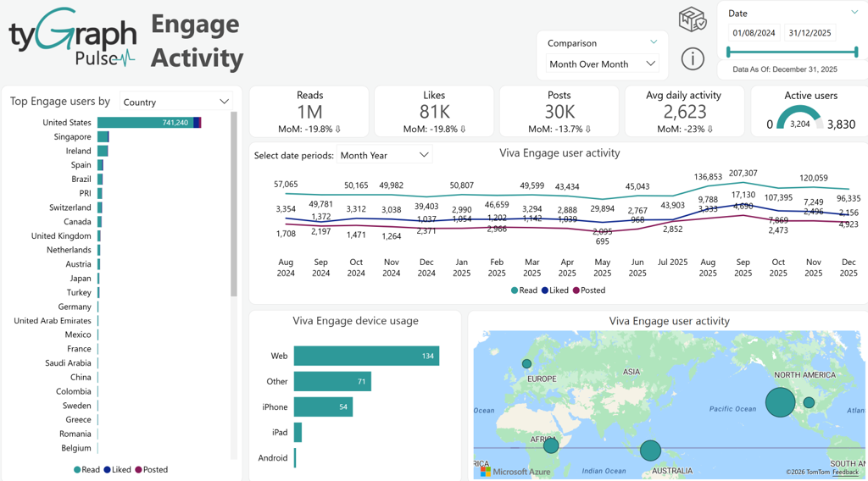Viewport: 868px width, 481px height.
Task: Select the iPad device bar
Action: click(298, 433)
